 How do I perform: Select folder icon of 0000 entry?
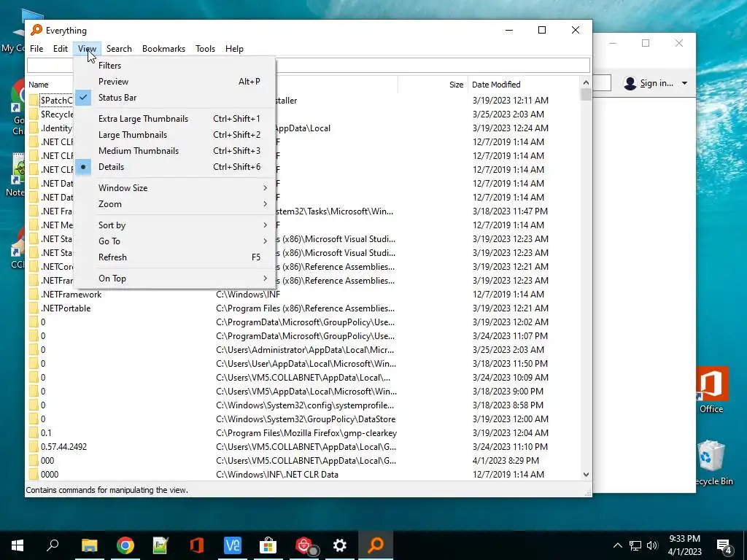point(33,474)
